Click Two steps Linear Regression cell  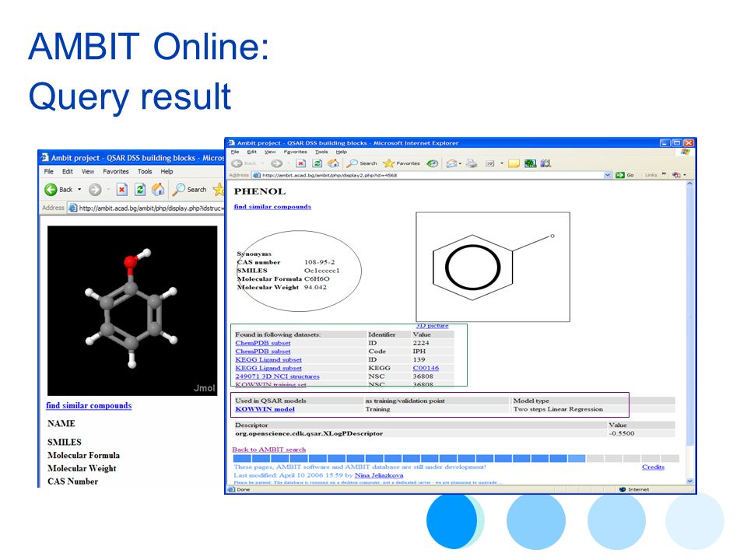558,409
